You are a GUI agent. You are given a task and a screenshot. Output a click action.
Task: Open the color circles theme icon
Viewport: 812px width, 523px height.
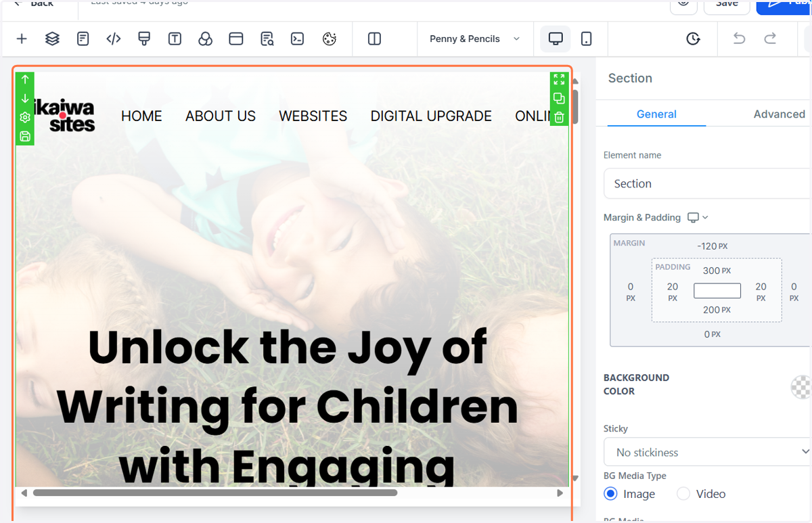click(205, 39)
